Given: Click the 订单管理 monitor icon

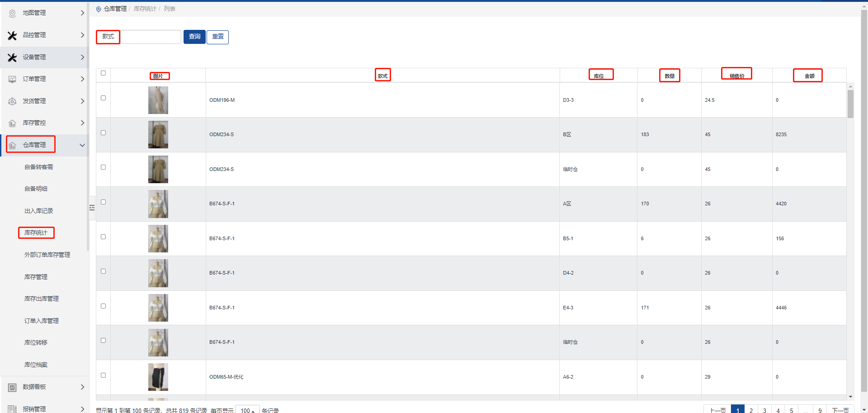Looking at the screenshot, I should tap(12, 79).
